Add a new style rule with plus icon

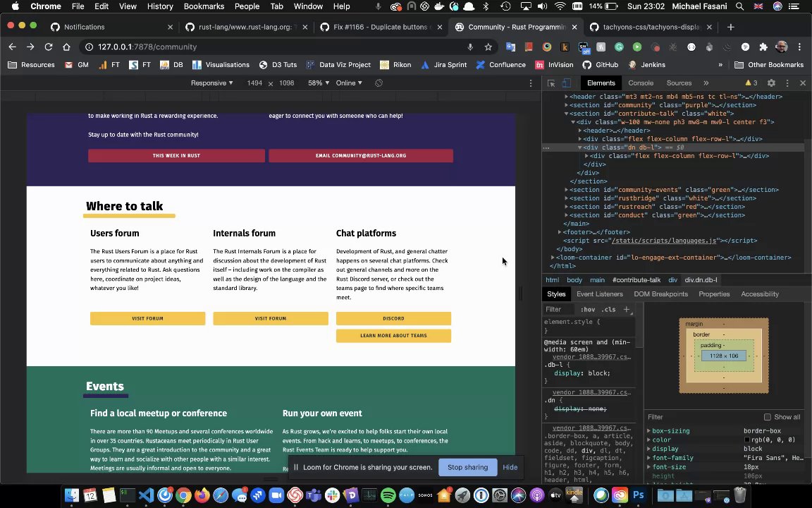point(626,310)
